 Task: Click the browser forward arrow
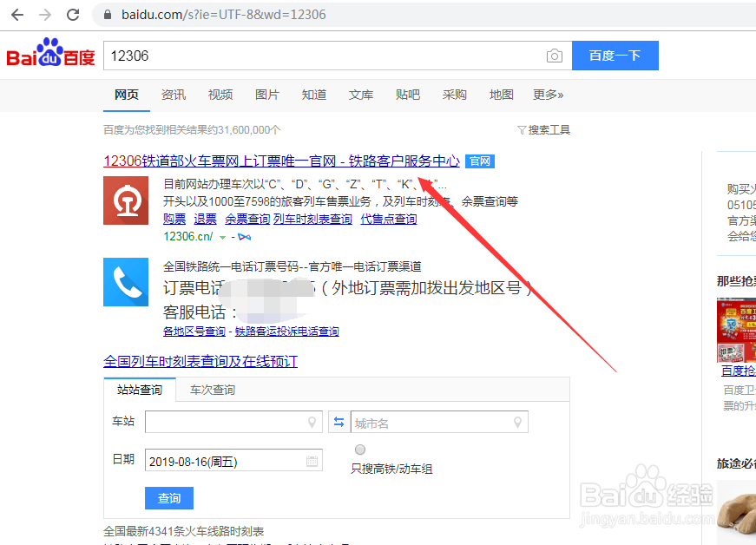[45, 15]
